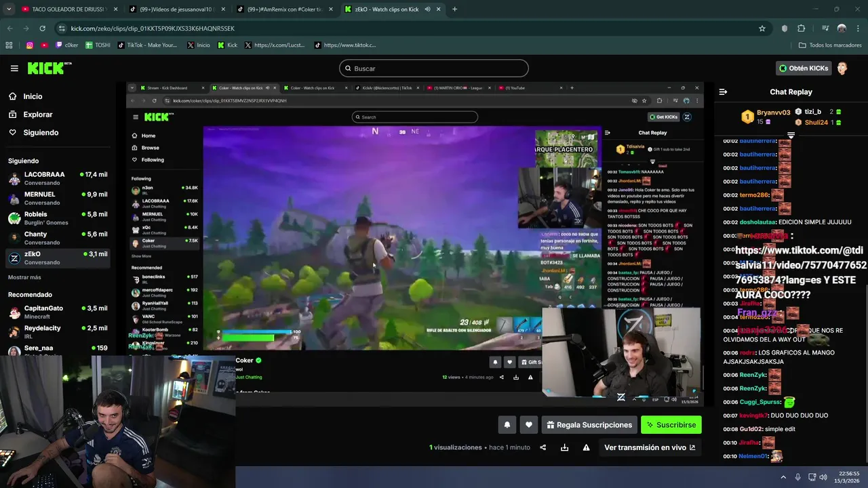Open the taskbar volume icon
This screenshot has height=488, width=868.
(x=823, y=477)
